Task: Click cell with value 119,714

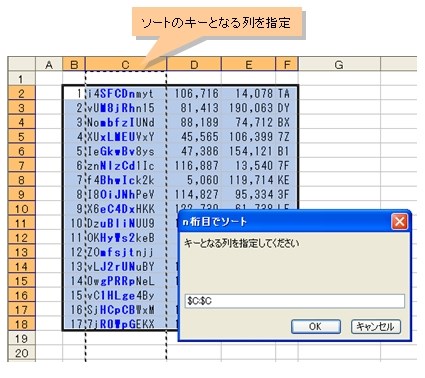Action: [248, 180]
